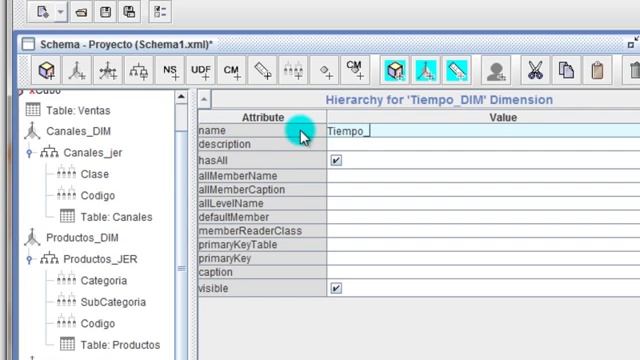640x360 pixels.
Task: Click the collapse arrow beside Hierarchy title
Action: pyautogui.click(x=204, y=99)
